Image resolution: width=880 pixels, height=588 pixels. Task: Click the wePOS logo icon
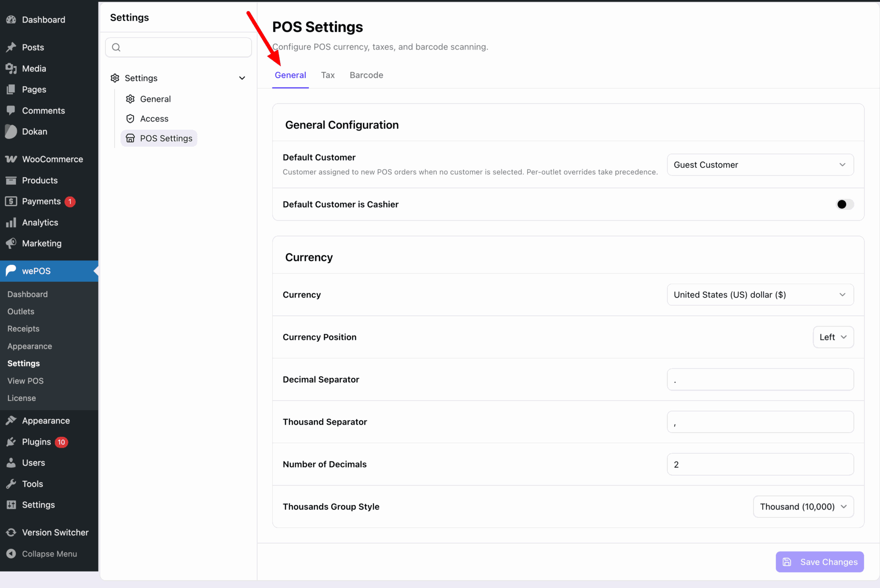click(x=11, y=271)
